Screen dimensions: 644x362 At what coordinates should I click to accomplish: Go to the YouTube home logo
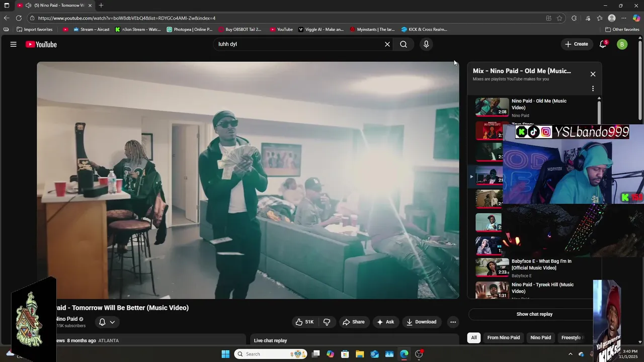point(41,44)
